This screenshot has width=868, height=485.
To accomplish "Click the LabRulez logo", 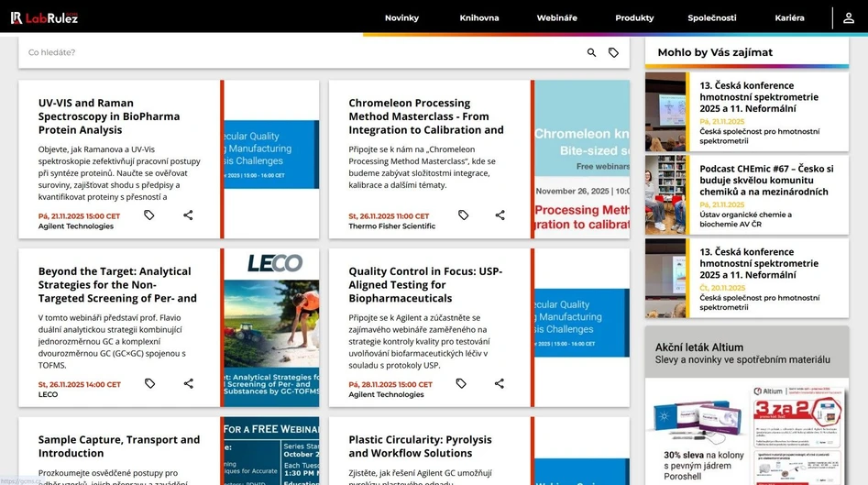I will tap(44, 17).
